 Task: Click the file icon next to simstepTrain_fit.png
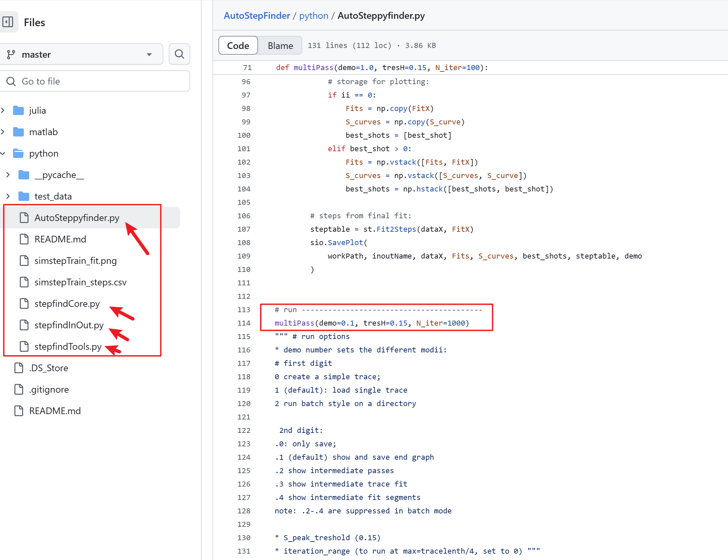pos(24,261)
